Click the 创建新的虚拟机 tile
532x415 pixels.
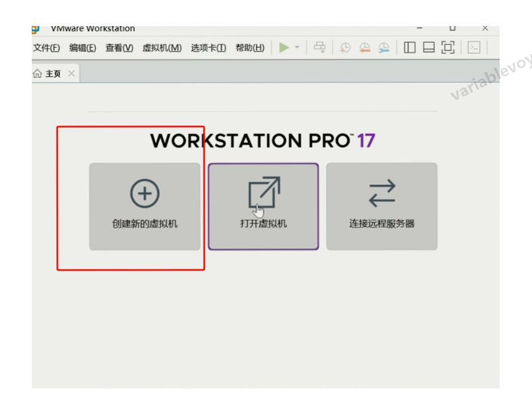(145, 206)
